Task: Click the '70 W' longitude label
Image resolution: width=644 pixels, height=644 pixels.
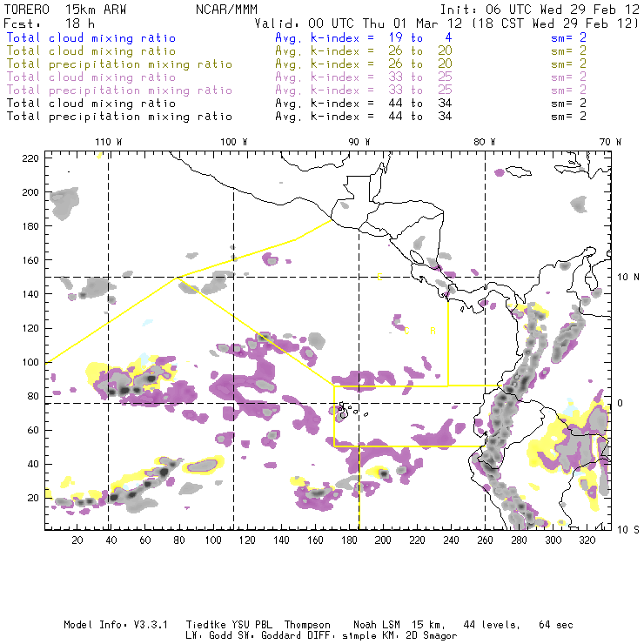Action: pyautogui.click(x=610, y=142)
